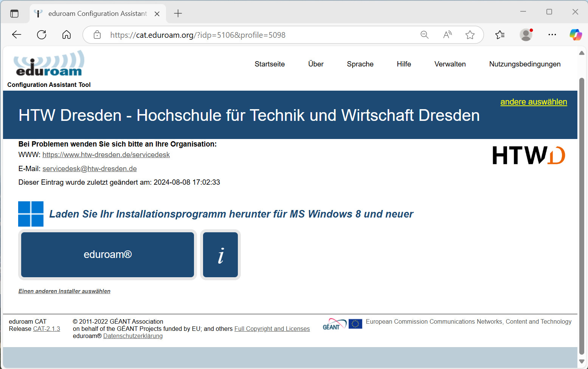Open the Sprache menu

coord(360,64)
